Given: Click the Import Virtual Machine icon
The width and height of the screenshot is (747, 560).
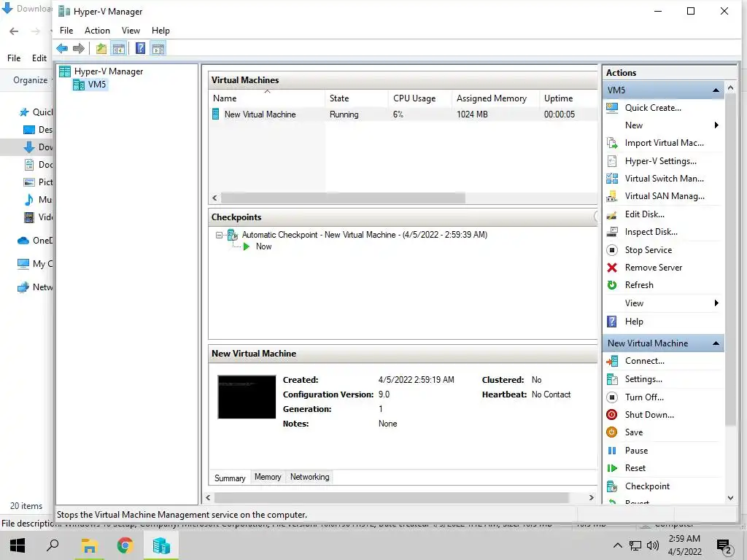Looking at the screenshot, I should pos(612,143).
